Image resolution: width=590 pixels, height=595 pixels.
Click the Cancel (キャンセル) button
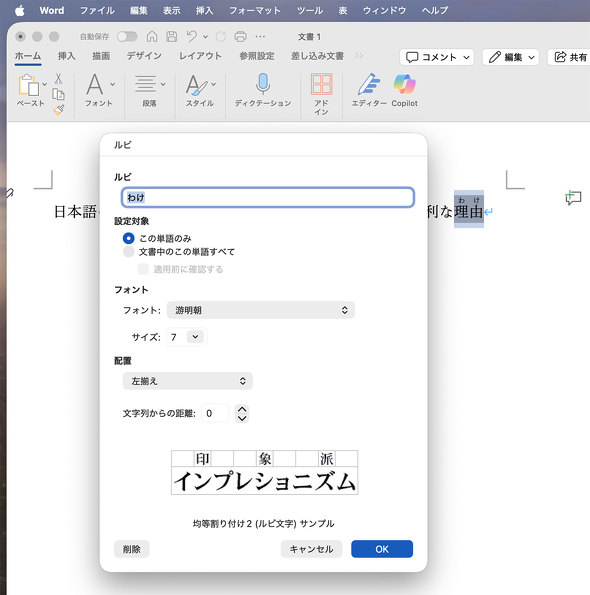pyautogui.click(x=311, y=549)
